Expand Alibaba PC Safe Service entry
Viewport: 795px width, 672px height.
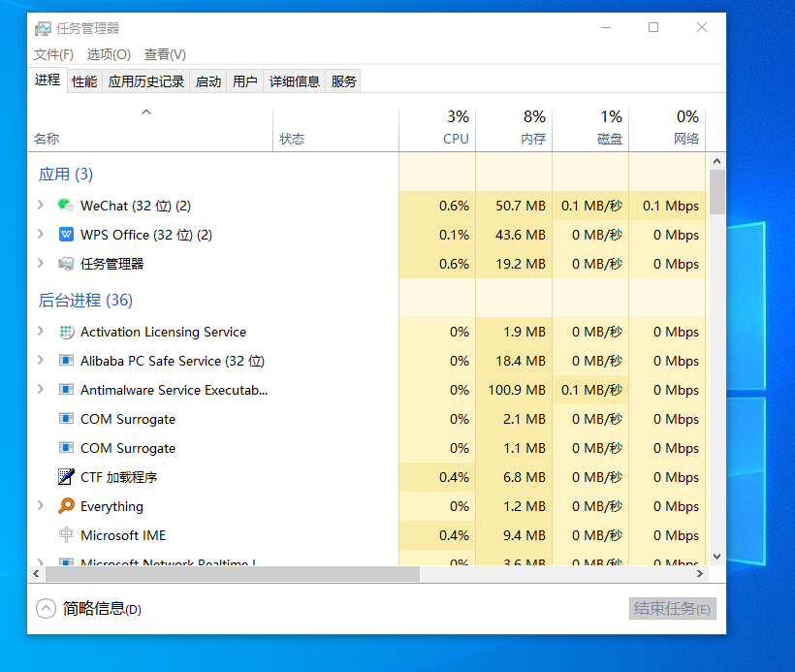click(x=41, y=360)
